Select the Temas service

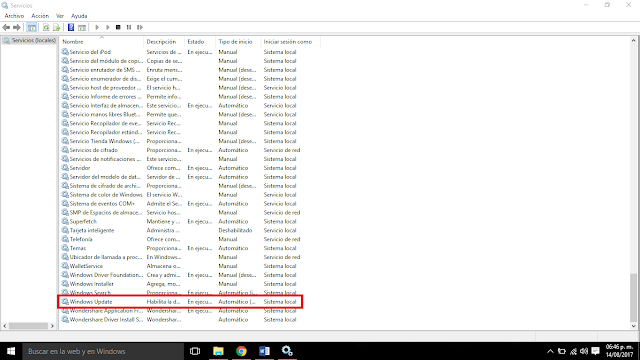click(180, 248)
